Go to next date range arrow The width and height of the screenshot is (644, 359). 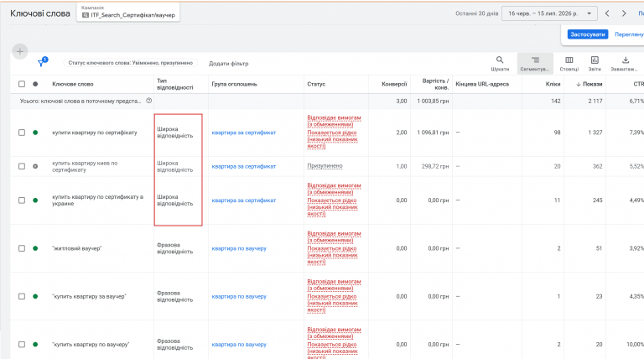[624, 13]
